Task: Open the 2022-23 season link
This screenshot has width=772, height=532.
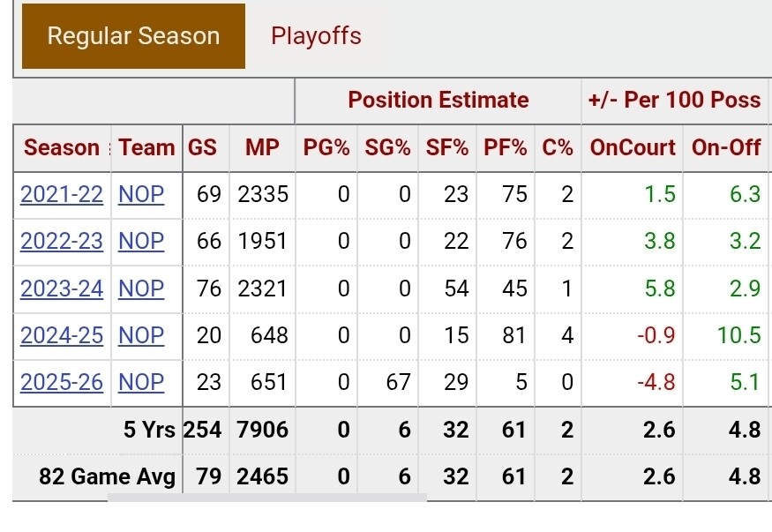Action: click(62, 241)
